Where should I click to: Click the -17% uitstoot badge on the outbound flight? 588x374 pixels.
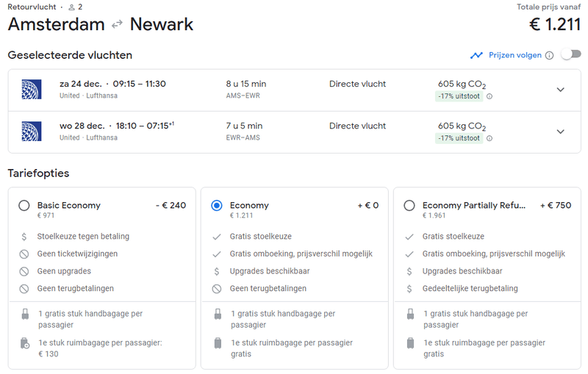click(x=460, y=96)
